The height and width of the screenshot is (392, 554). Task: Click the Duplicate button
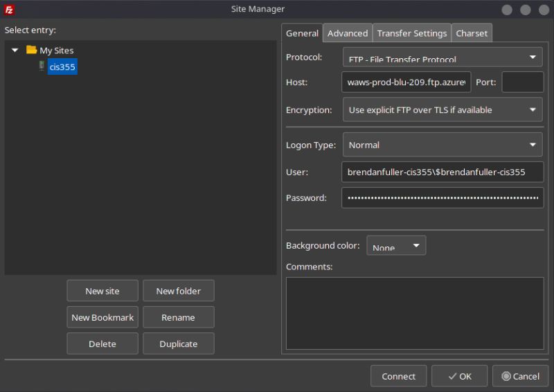click(x=179, y=344)
